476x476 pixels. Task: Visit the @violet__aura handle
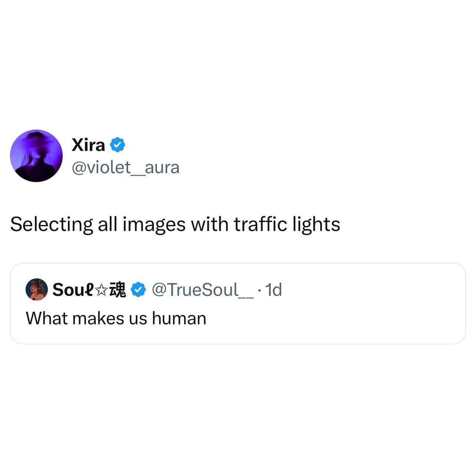coord(125,167)
